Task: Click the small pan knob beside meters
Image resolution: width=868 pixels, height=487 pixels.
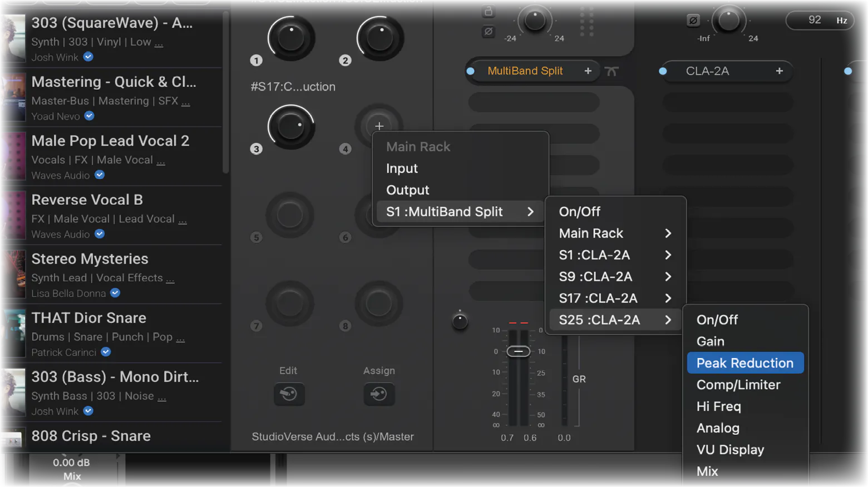Action: (x=460, y=321)
